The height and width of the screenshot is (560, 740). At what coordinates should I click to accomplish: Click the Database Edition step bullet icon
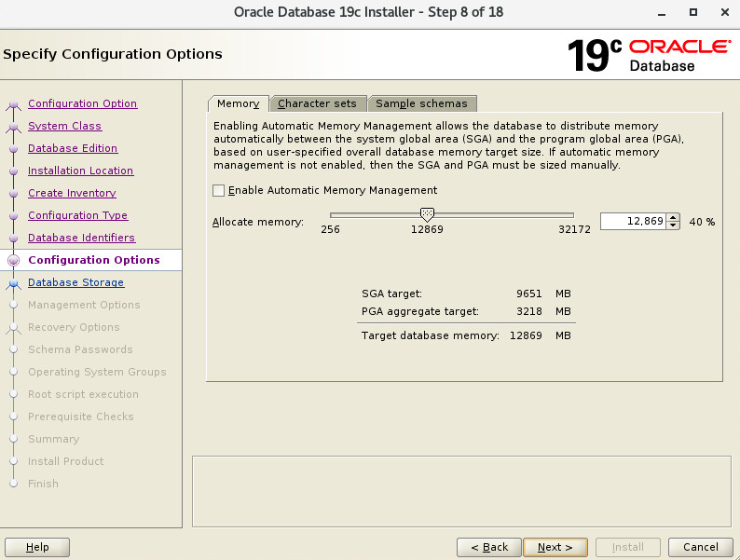[x=14, y=148]
